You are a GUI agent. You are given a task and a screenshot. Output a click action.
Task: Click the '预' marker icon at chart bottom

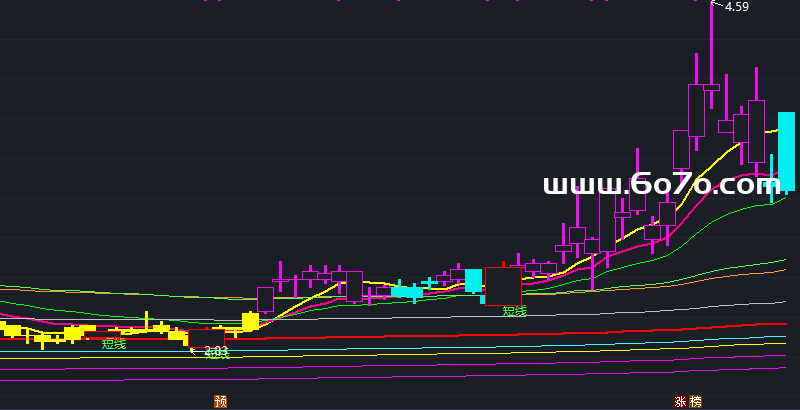221,401
